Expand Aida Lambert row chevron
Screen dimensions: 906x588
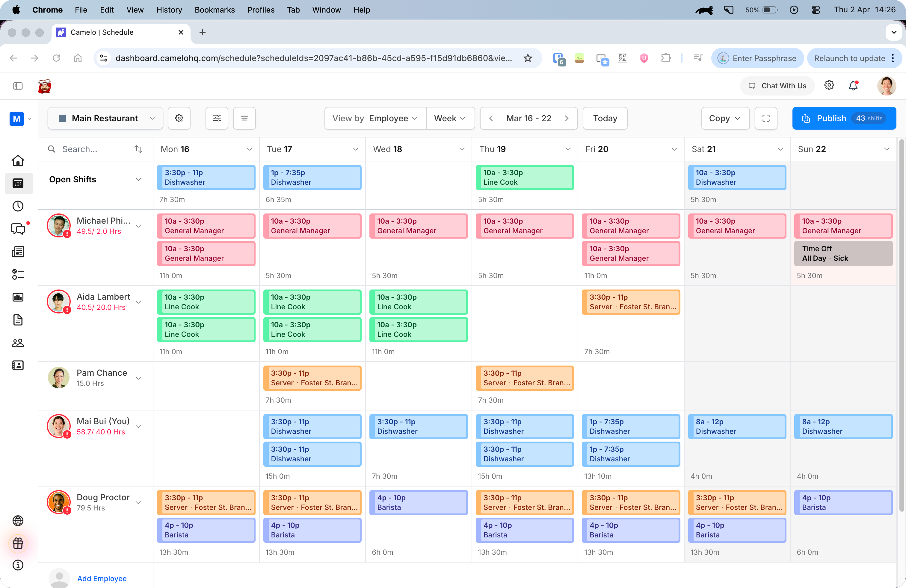(138, 302)
